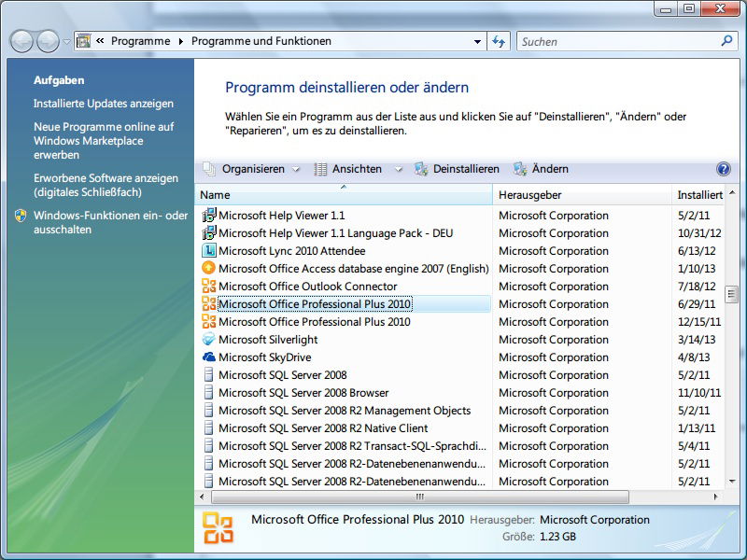Click install date 7/18/12
The image size is (747, 560).
pos(697,287)
